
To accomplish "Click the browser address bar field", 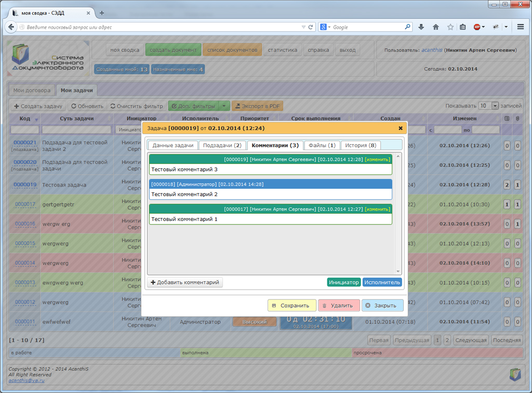I will click(x=163, y=27).
